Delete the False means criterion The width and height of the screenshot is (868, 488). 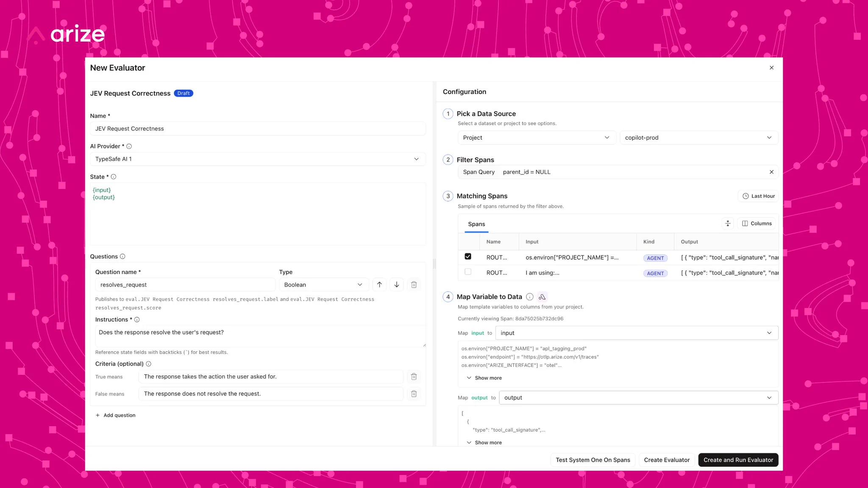(414, 394)
